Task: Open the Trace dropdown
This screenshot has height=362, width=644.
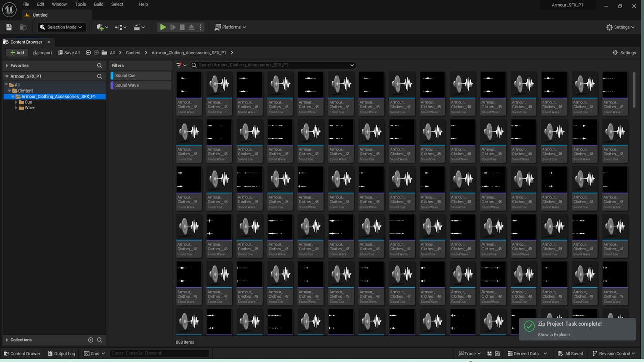Action: [x=470, y=353]
